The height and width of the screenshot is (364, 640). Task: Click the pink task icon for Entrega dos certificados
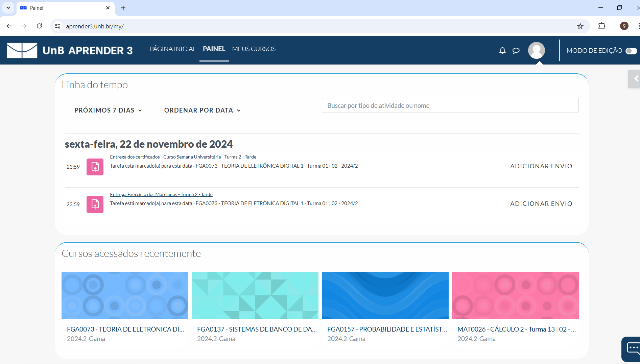click(95, 167)
